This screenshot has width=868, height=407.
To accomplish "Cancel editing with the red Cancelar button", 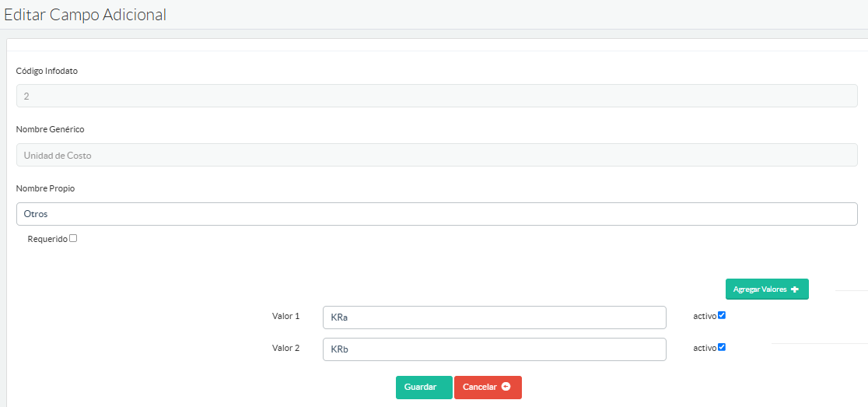I will [487, 388].
